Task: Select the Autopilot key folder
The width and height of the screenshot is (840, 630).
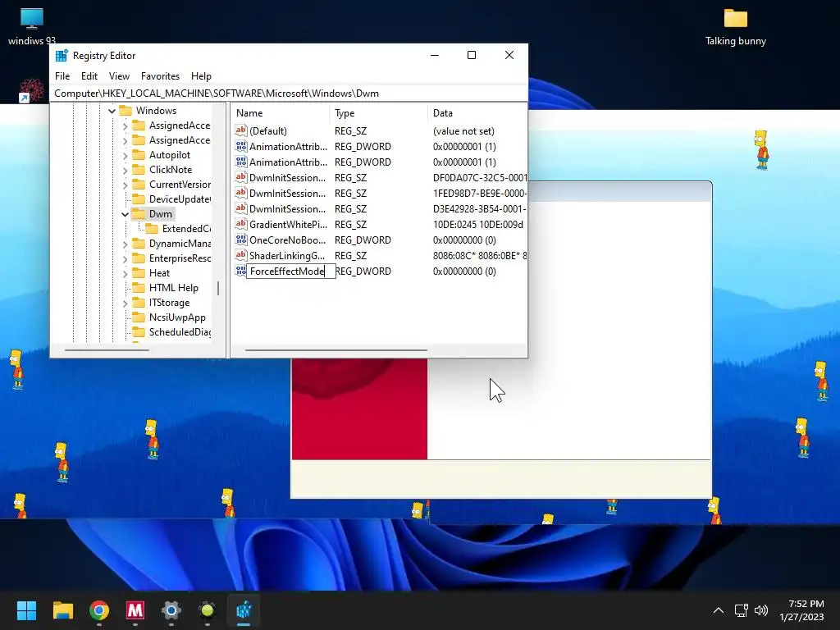Action: coord(162,155)
